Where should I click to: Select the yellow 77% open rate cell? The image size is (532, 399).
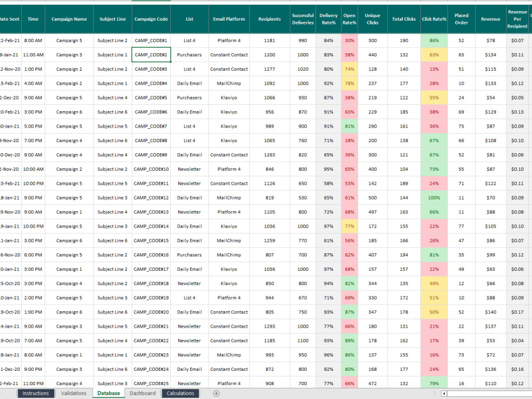point(350,226)
